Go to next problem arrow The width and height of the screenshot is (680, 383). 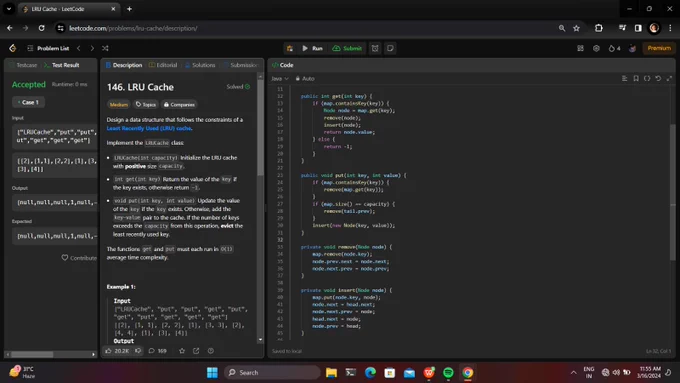[x=92, y=48]
